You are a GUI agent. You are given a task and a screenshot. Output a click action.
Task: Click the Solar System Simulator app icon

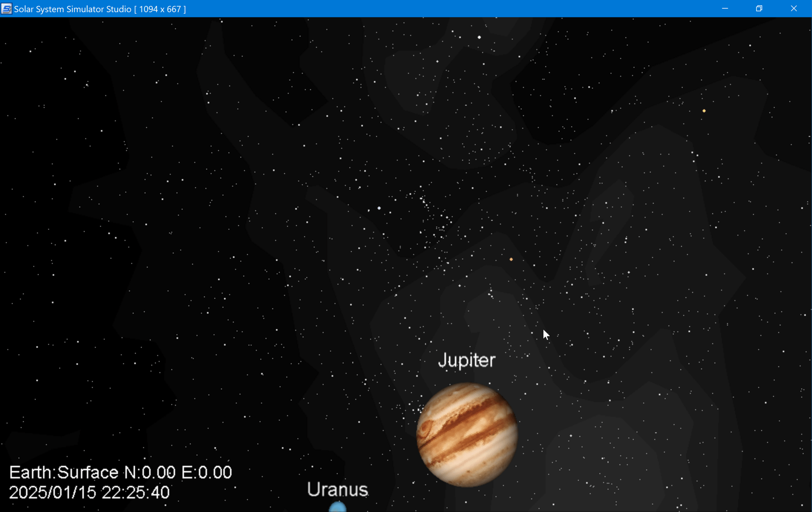coord(6,8)
